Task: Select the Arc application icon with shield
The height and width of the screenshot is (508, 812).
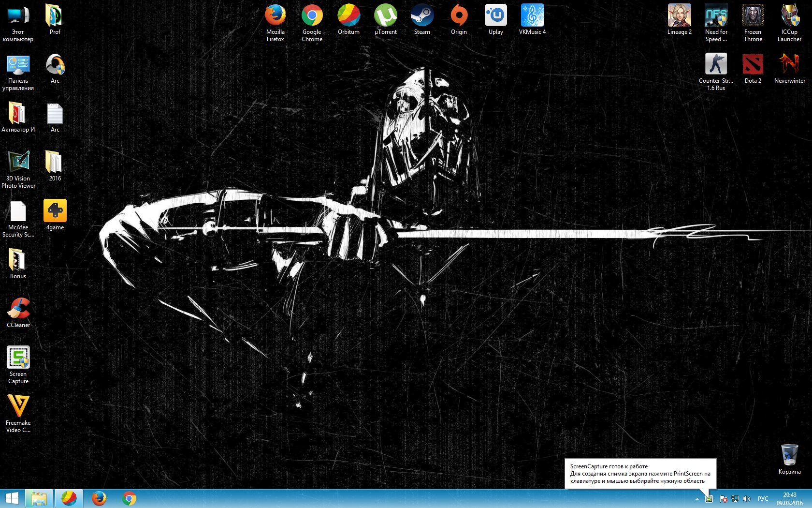Action: [55, 68]
